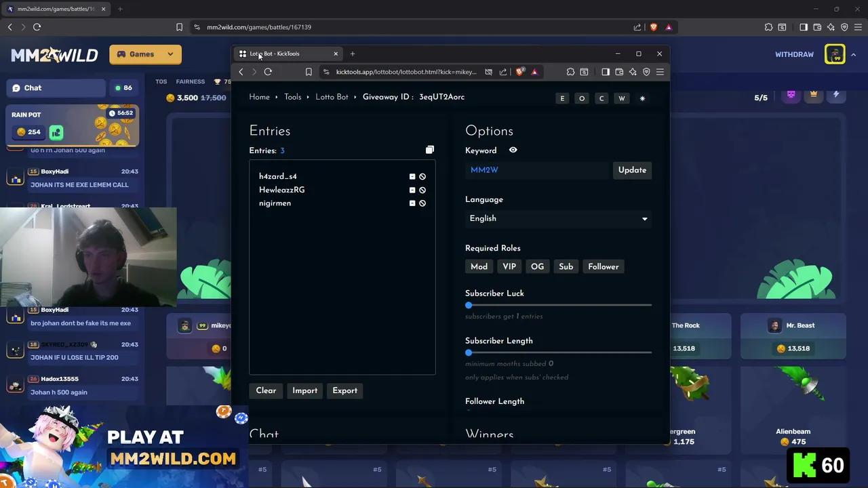The height and width of the screenshot is (488, 868).
Task: Open the Language dropdown showing English
Action: [x=557, y=219]
